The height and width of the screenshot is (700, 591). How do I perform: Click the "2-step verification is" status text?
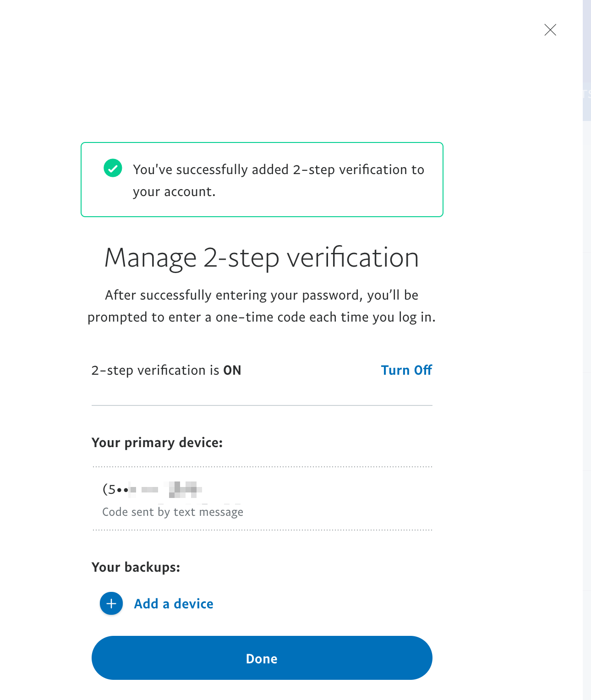click(155, 370)
